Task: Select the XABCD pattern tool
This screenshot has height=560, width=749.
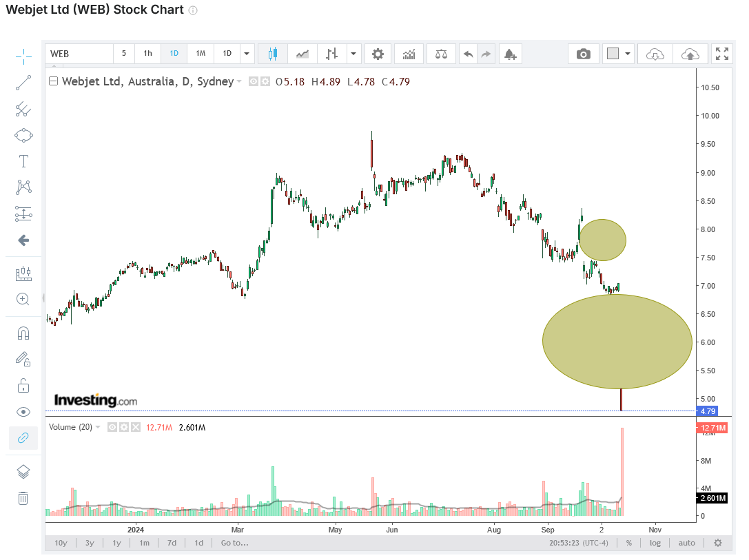Action: (x=23, y=187)
